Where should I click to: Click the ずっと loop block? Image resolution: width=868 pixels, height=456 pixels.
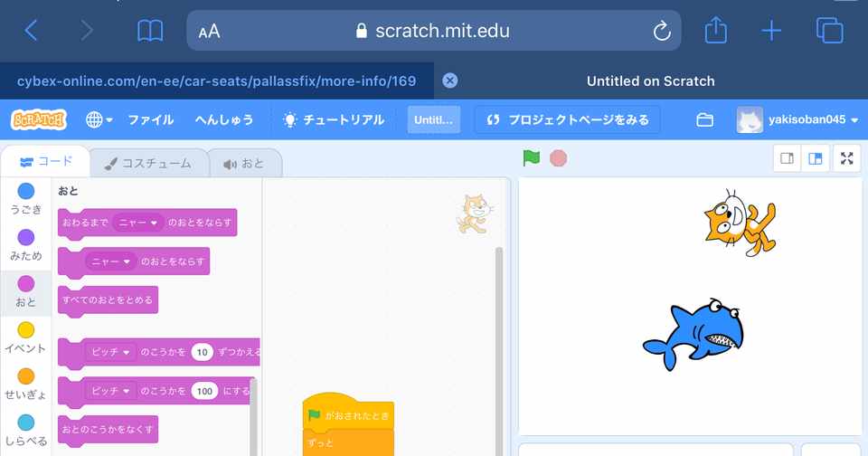[x=349, y=443]
